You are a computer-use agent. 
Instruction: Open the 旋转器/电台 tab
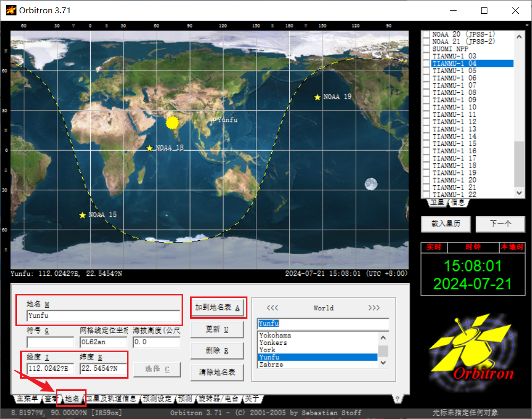point(218,399)
